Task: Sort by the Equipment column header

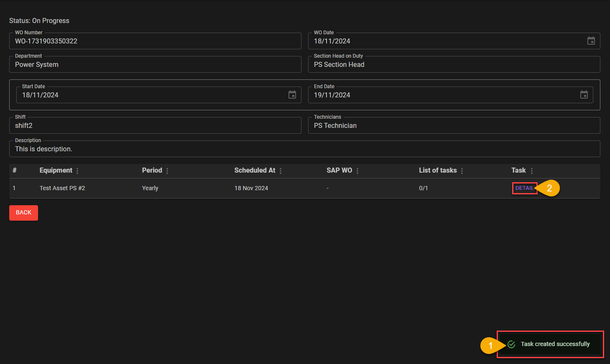Action: 56,171
